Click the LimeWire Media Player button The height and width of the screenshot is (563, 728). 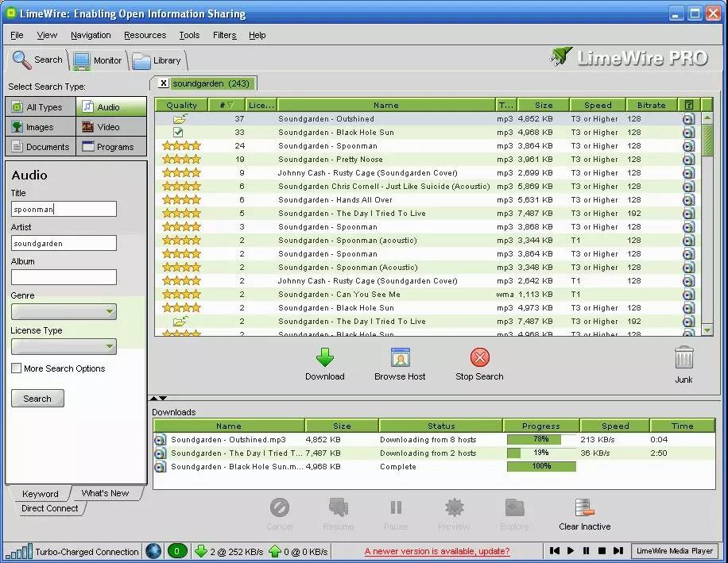[x=674, y=550]
